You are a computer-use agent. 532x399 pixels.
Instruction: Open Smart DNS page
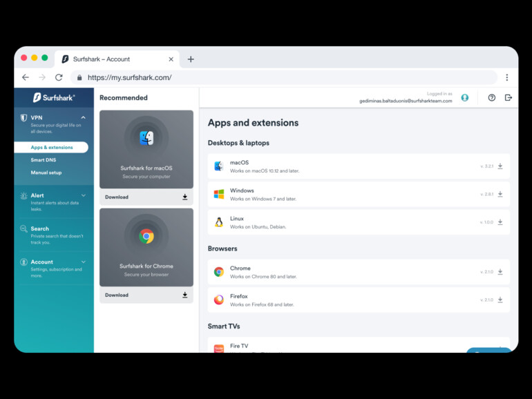click(x=44, y=160)
